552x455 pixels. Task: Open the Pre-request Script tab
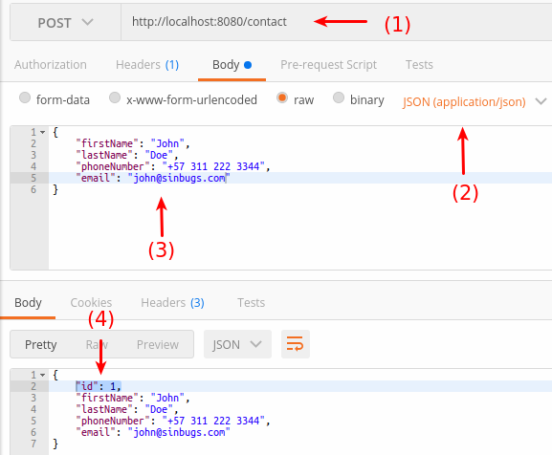point(328,65)
